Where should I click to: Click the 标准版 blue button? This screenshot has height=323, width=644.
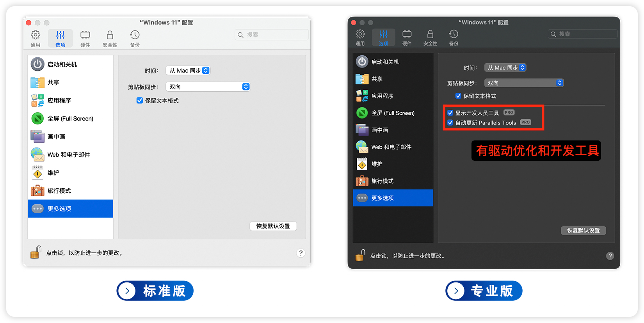[x=155, y=291]
